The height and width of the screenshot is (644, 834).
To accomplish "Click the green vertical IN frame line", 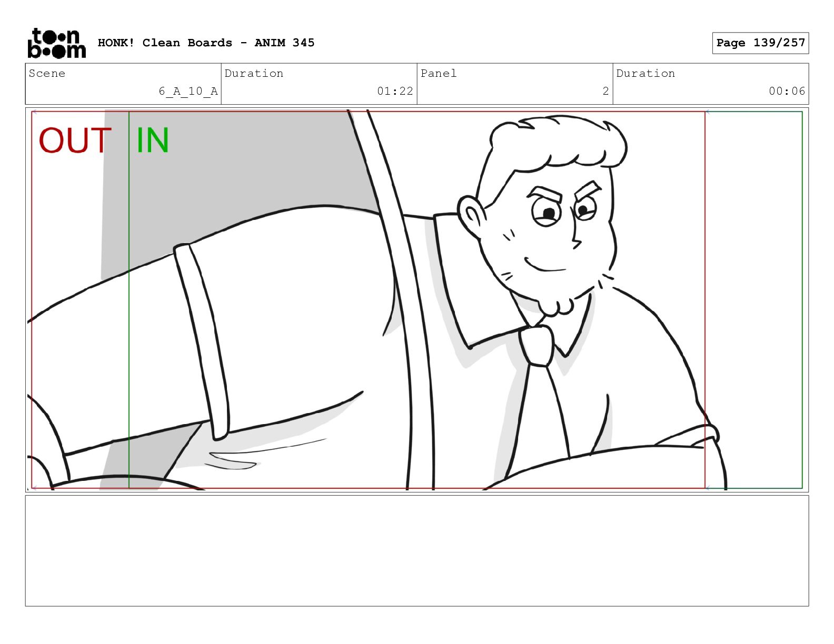I will (129, 316).
